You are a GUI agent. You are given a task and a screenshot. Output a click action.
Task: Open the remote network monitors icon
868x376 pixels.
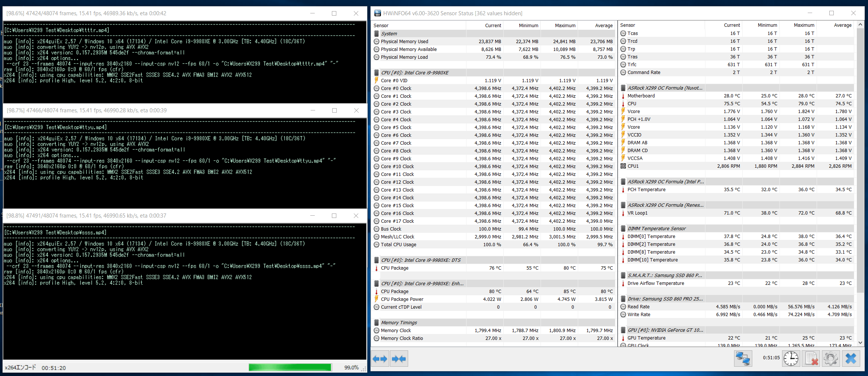[x=743, y=359]
